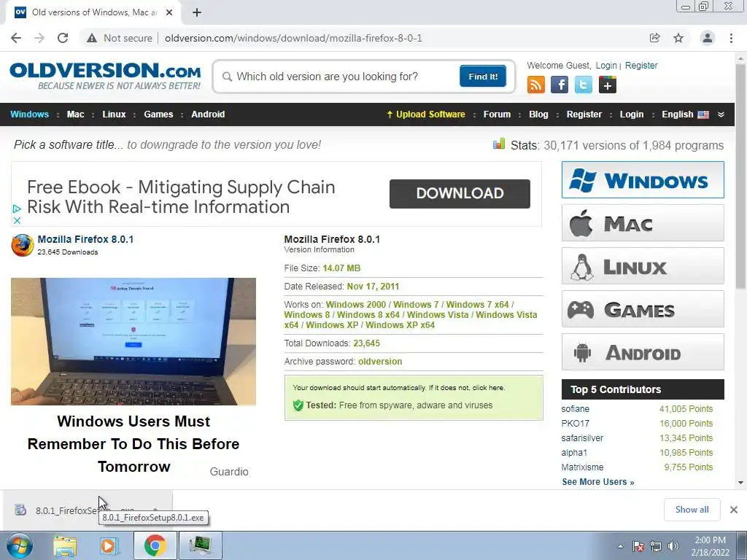Open the Windows menu item
This screenshot has width=747, height=560.
(29, 114)
